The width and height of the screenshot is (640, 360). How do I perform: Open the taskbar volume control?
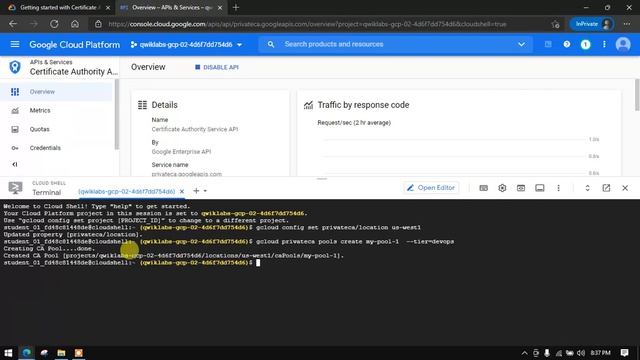581,353
